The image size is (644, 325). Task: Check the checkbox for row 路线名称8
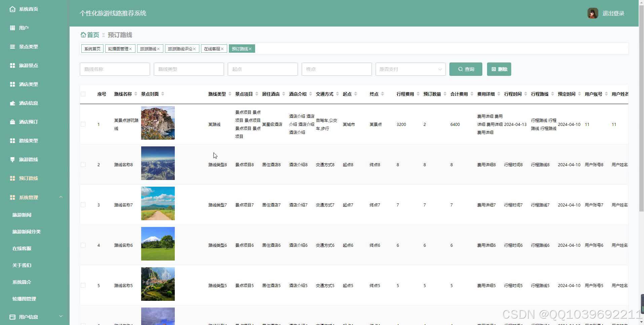[x=83, y=165]
